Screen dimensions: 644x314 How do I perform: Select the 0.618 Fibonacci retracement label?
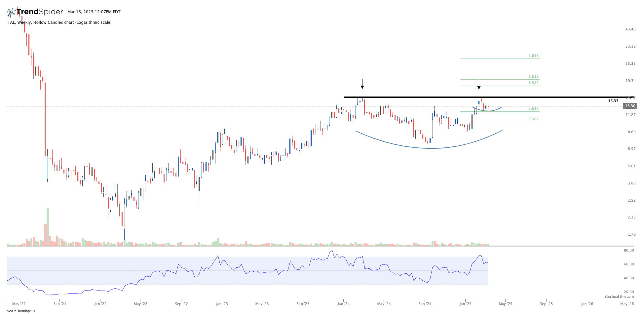click(x=533, y=108)
